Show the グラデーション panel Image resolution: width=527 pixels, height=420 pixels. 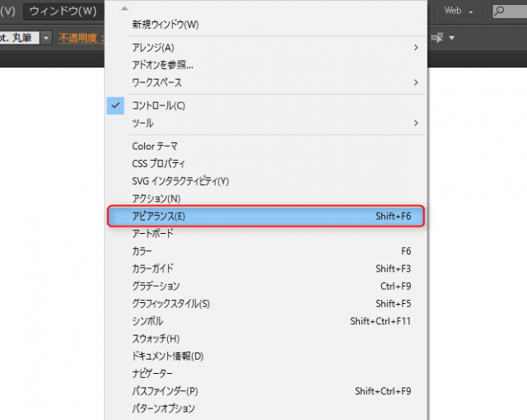156,286
